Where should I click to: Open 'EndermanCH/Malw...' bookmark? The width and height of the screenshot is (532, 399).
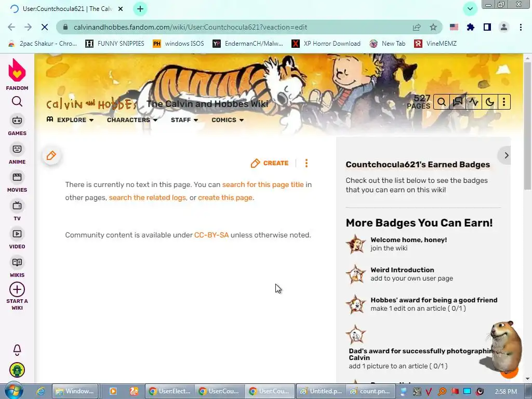click(x=248, y=44)
